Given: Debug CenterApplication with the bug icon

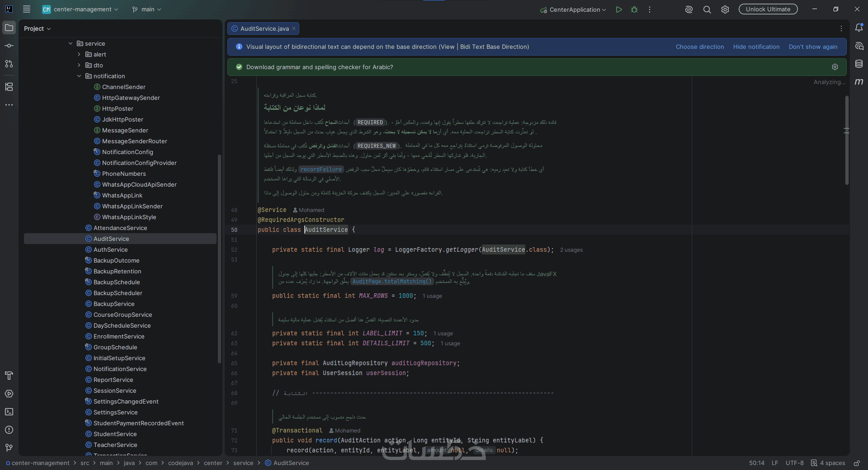Looking at the screenshot, I should click(x=634, y=9).
